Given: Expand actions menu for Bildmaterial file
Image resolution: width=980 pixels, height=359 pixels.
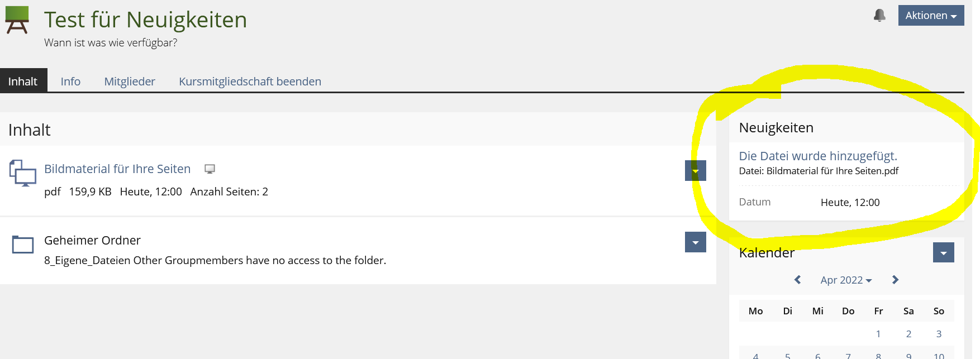Looking at the screenshot, I should pos(695,171).
